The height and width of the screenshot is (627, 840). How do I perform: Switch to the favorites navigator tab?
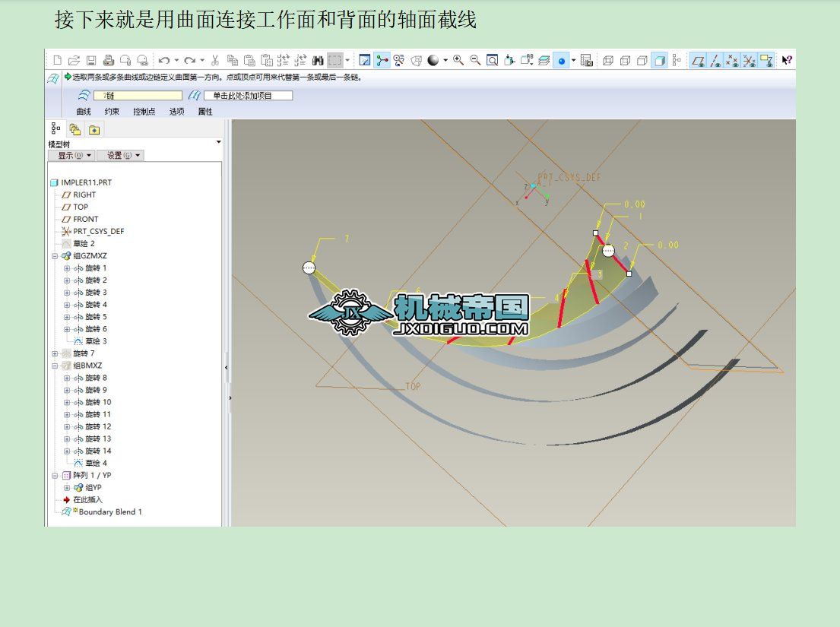[94, 129]
